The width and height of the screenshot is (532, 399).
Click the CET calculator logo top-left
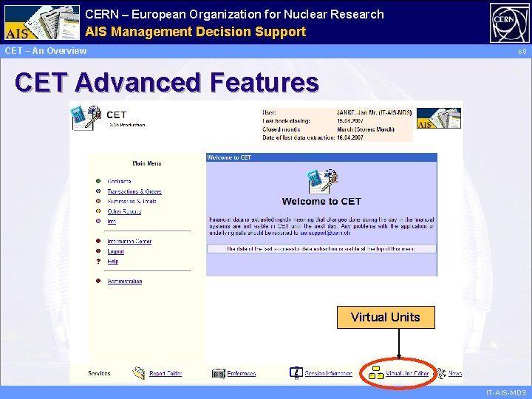[x=86, y=117]
